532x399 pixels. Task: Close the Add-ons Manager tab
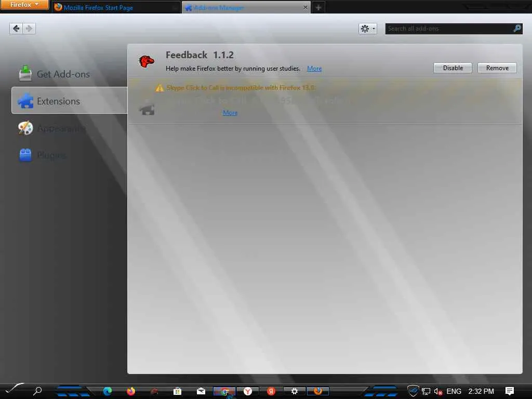305,7
